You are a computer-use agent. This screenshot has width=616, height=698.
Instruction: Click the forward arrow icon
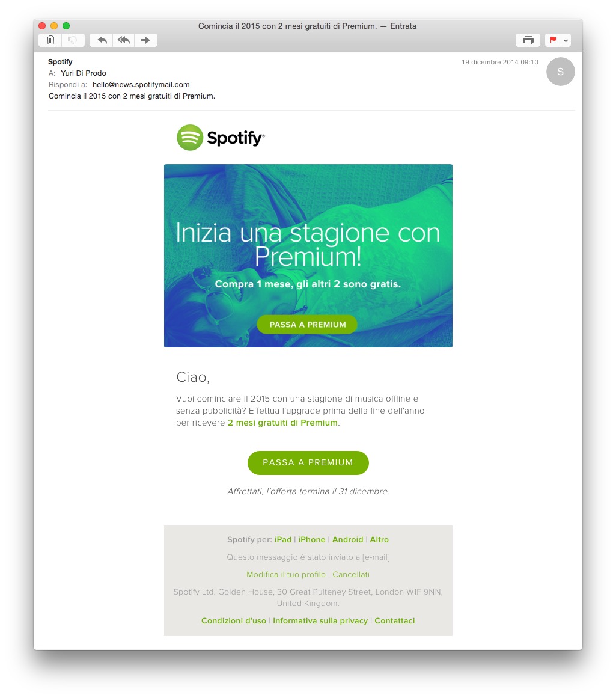(145, 40)
